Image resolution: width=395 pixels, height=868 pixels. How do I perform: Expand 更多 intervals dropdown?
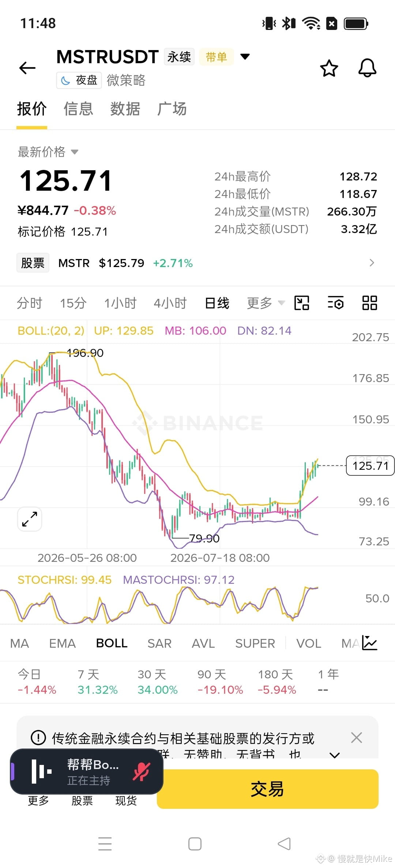tap(266, 303)
